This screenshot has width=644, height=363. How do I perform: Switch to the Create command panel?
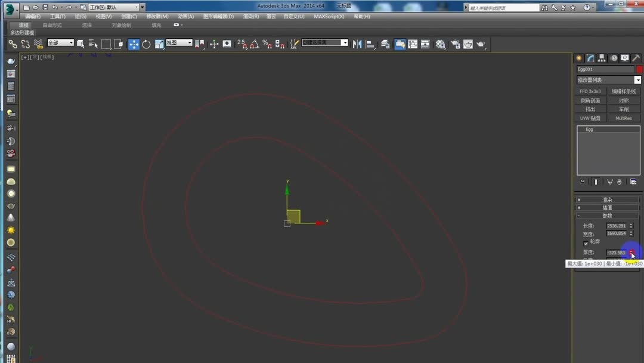tap(577, 58)
